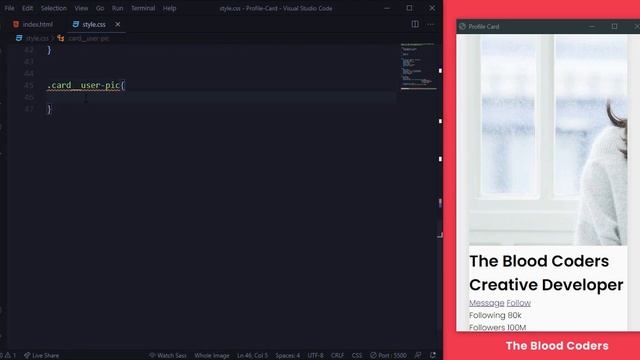Click the code minimap overview
The width and height of the screenshot is (640, 360).
[419, 65]
